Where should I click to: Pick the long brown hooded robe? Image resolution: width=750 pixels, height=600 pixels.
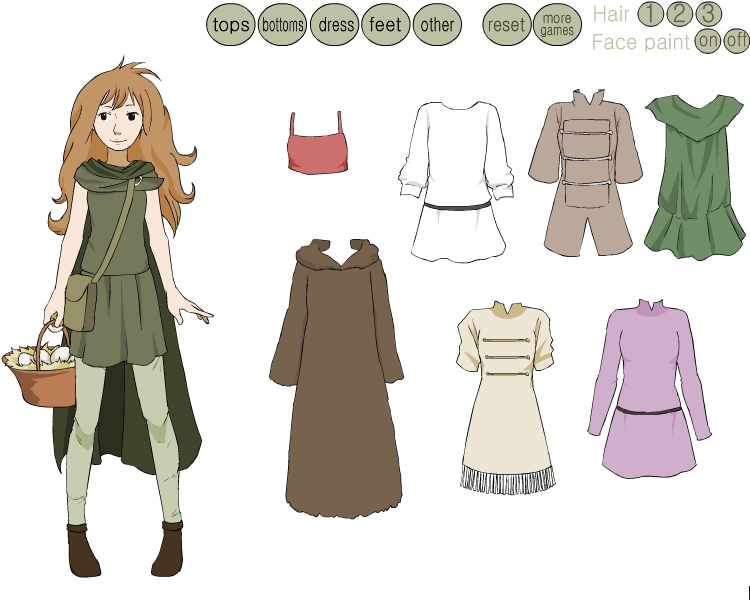point(337,378)
